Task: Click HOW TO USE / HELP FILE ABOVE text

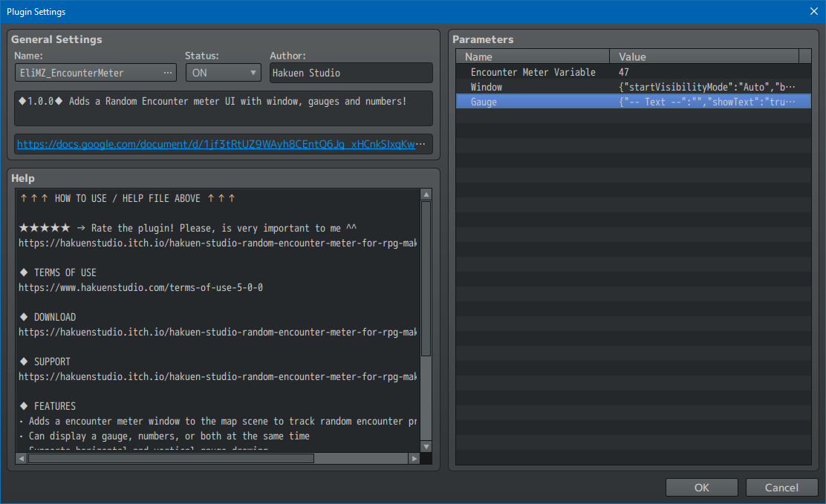Action: 128,198
